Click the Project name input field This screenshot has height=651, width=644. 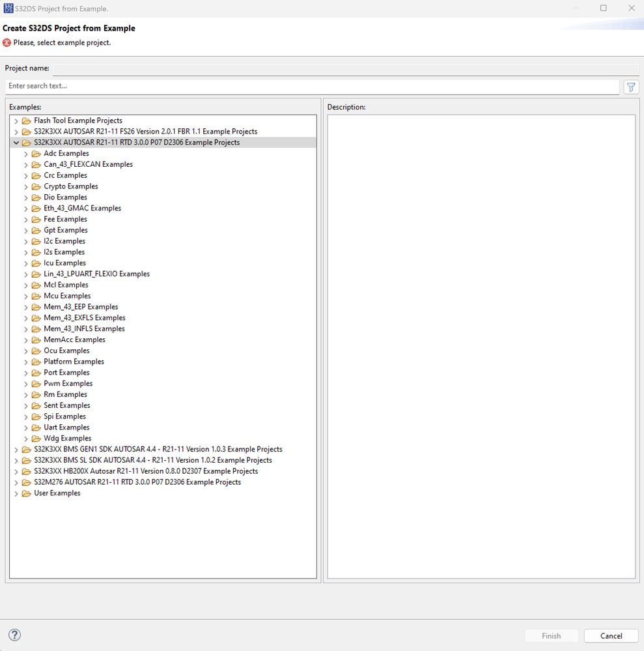346,69
